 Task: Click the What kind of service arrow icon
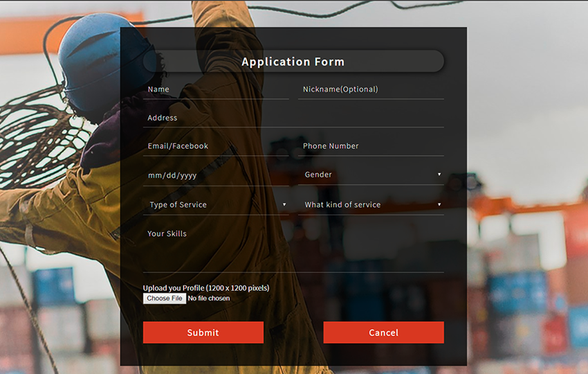pos(439,204)
